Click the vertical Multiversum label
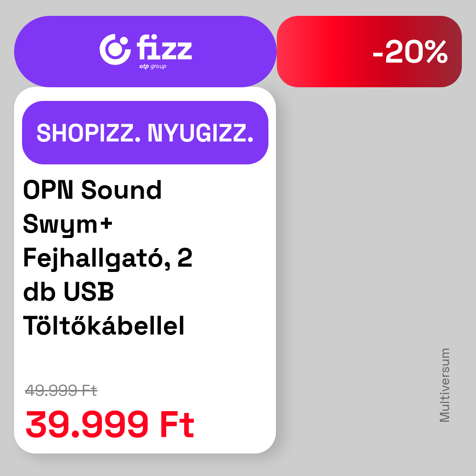The image size is (476, 476). [x=445, y=385]
